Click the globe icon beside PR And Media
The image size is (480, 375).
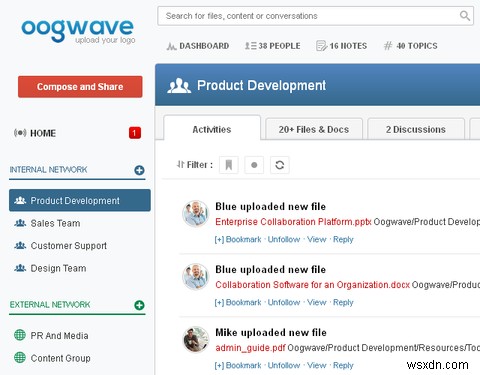click(x=20, y=335)
